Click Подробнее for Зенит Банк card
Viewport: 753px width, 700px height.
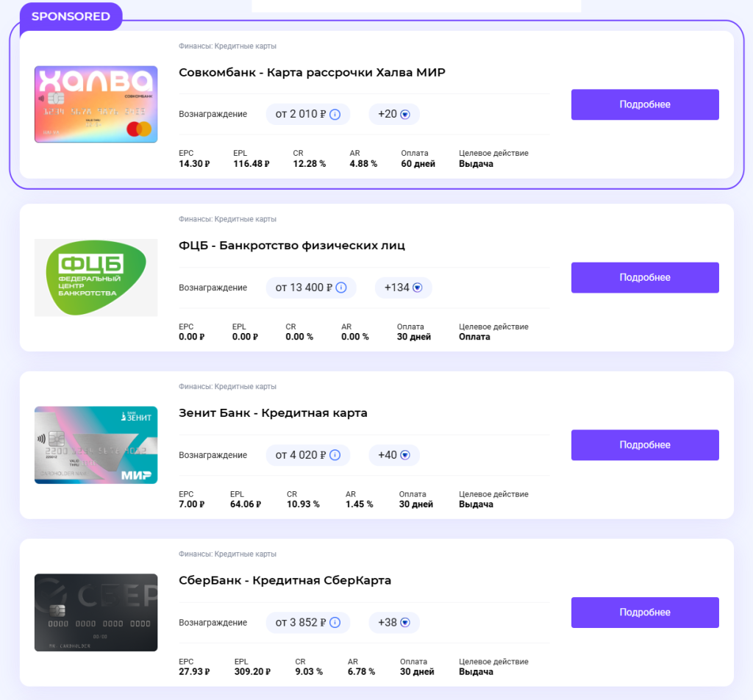click(645, 445)
